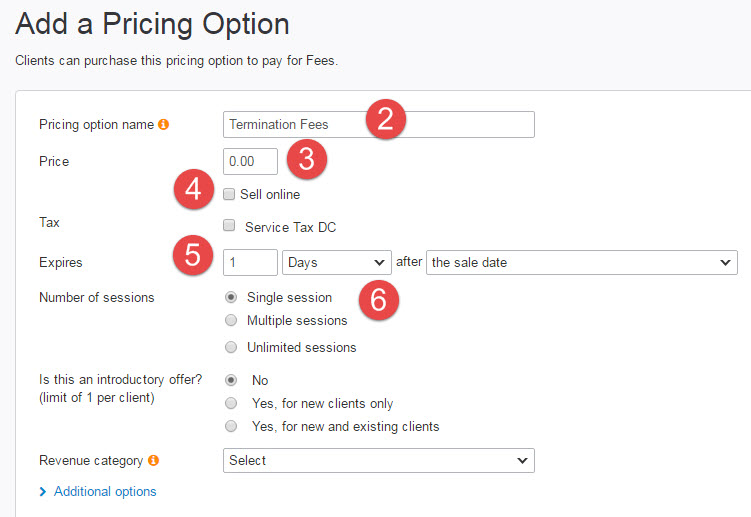Select Unlimited sessions radio button
This screenshot has width=751, height=517.
coord(231,348)
